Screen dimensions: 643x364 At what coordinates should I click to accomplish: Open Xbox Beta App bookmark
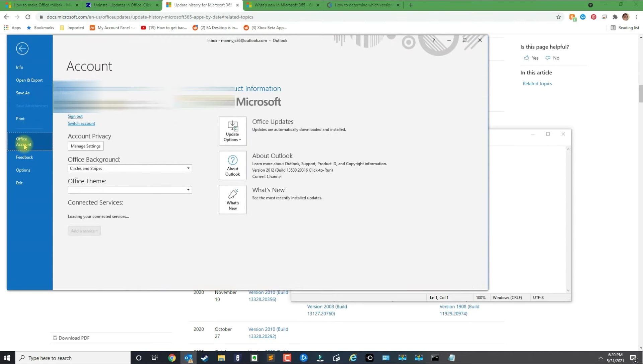point(265,28)
